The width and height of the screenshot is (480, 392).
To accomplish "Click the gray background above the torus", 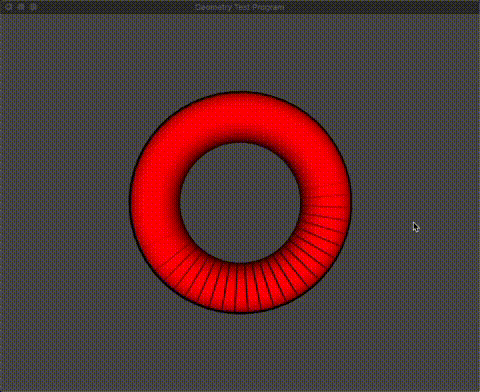I will coord(240,53).
